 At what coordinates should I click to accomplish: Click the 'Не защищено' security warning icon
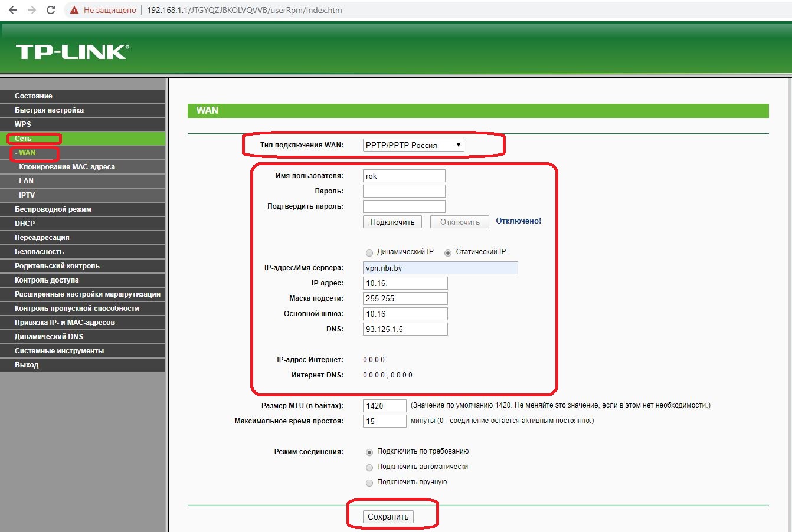(74, 10)
